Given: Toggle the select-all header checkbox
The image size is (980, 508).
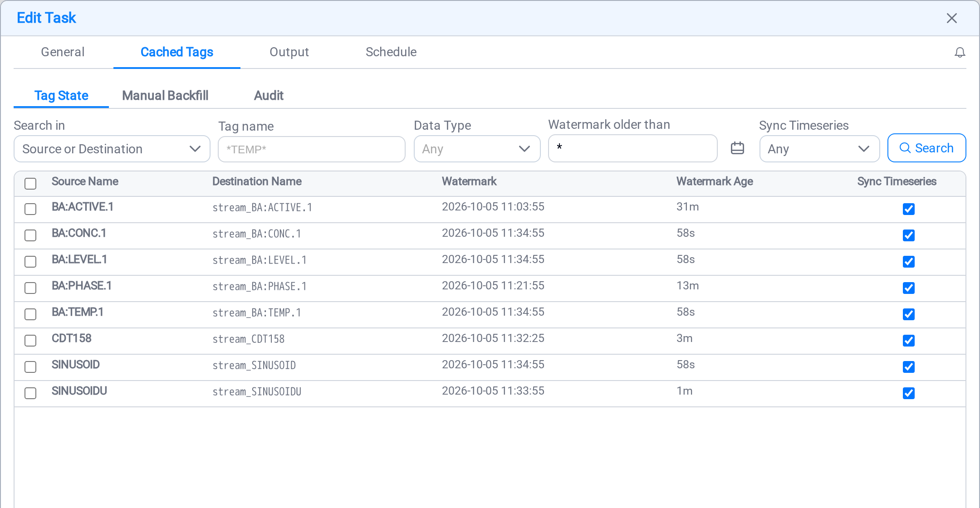Looking at the screenshot, I should (30, 184).
